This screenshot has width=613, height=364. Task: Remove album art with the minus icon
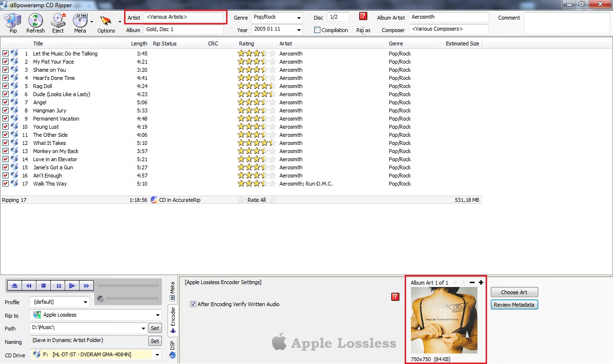pyautogui.click(x=472, y=283)
